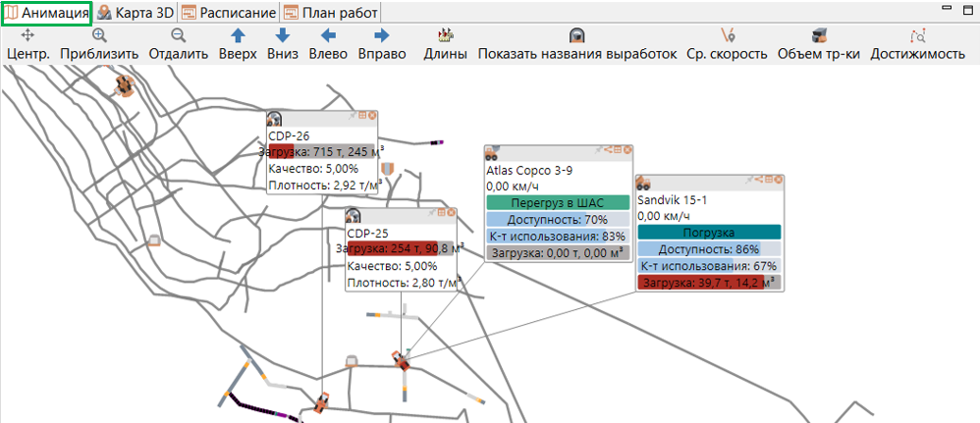The width and height of the screenshot is (980, 423).
Task: Open the Расписание tab
Action: pyautogui.click(x=229, y=12)
